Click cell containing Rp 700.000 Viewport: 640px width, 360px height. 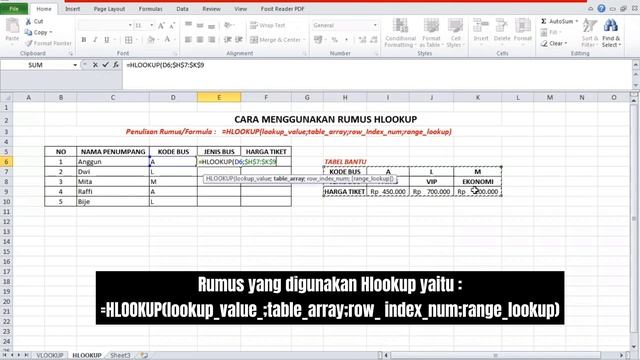[431, 191]
